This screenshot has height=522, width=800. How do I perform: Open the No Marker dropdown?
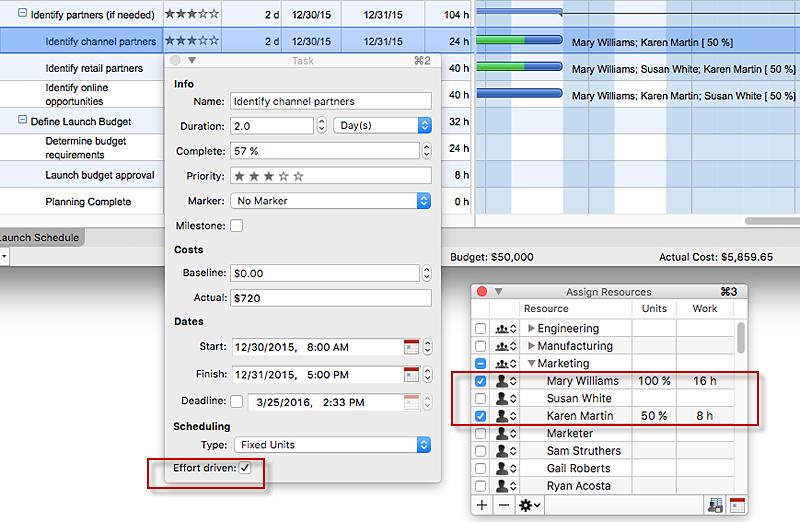[x=330, y=200]
